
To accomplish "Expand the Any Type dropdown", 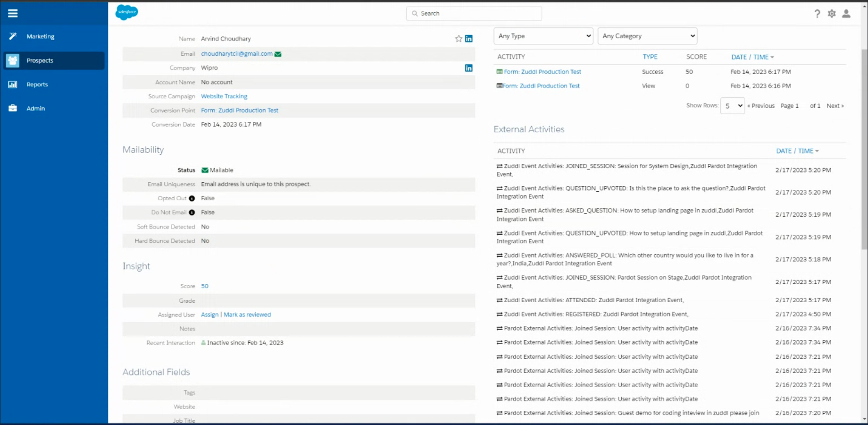I will pos(543,36).
